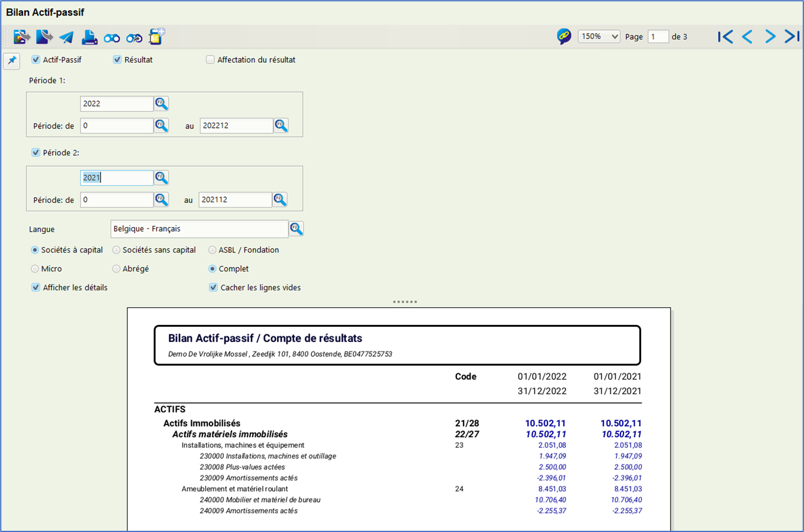Click company address line 'Demo De Vrolijke Mossel'
The width and height of the screenshot is (804, 532).
(x=280, y=354)
